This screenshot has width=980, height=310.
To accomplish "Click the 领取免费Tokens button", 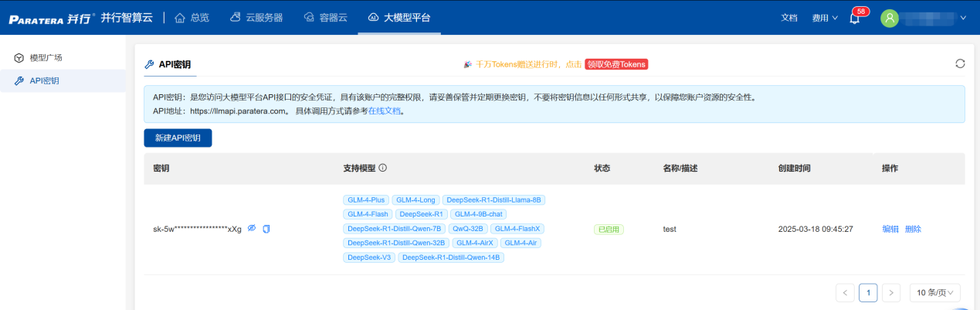I will (x=615, y=64).
